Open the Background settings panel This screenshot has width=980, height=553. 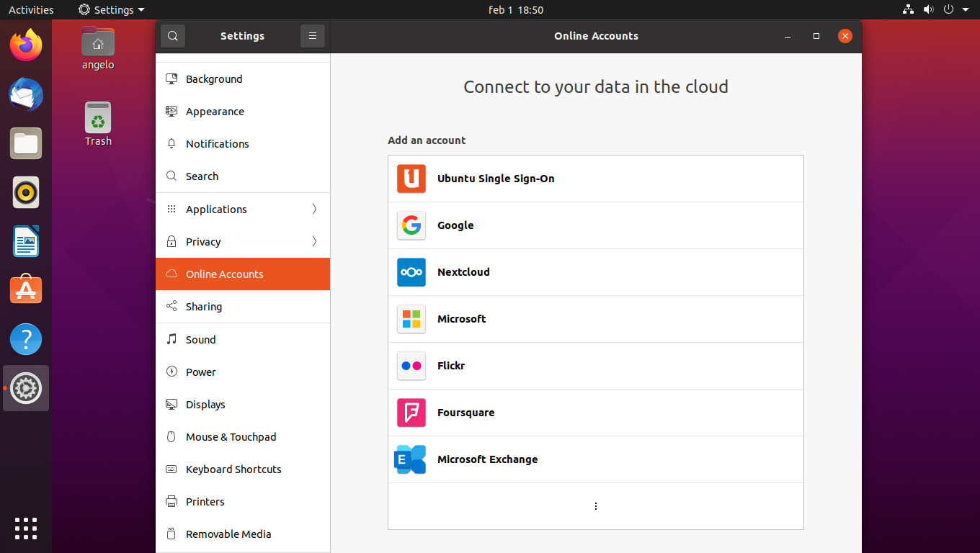pos(243,79)
